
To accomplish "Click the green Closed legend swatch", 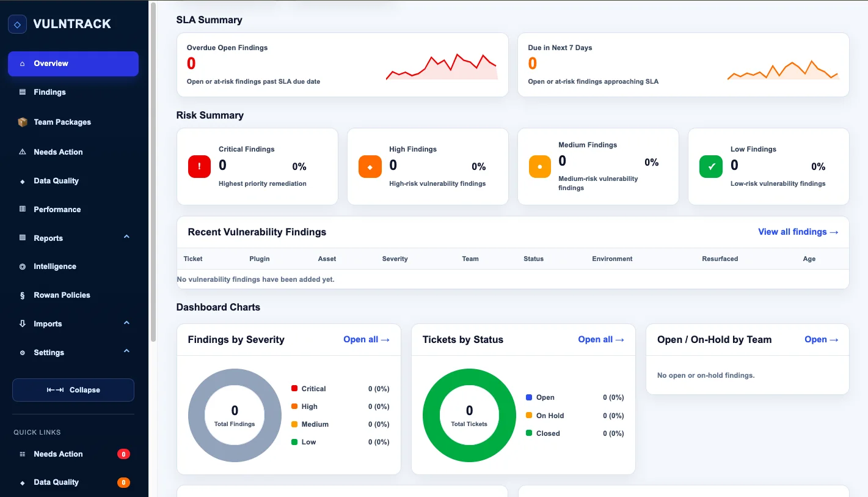I will (x=529, y=433).
